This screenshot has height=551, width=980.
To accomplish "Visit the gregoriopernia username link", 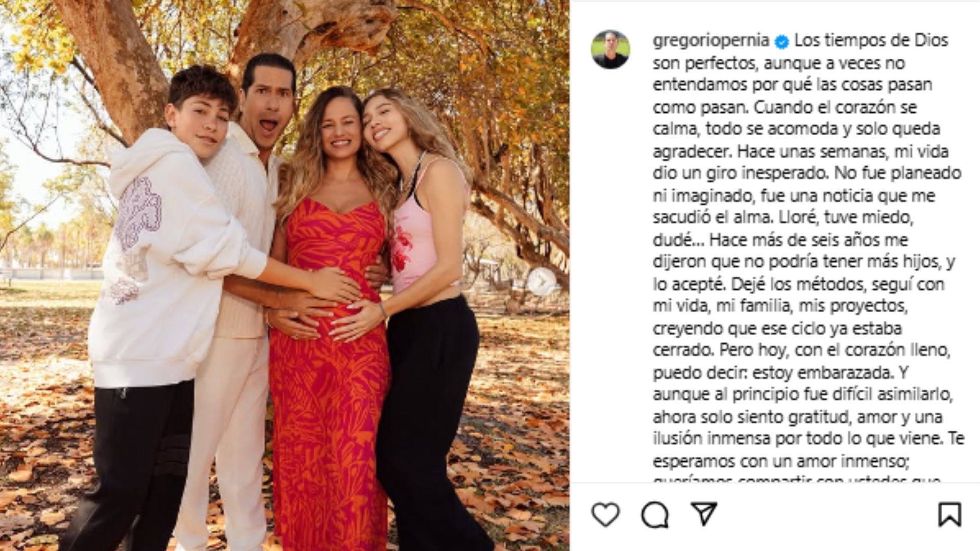I will click(x=710, y=40).
